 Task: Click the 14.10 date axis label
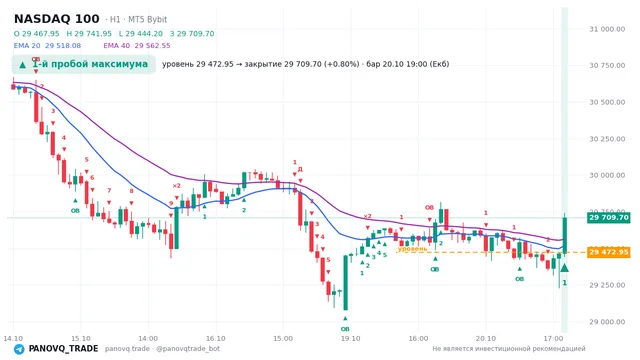13,338
